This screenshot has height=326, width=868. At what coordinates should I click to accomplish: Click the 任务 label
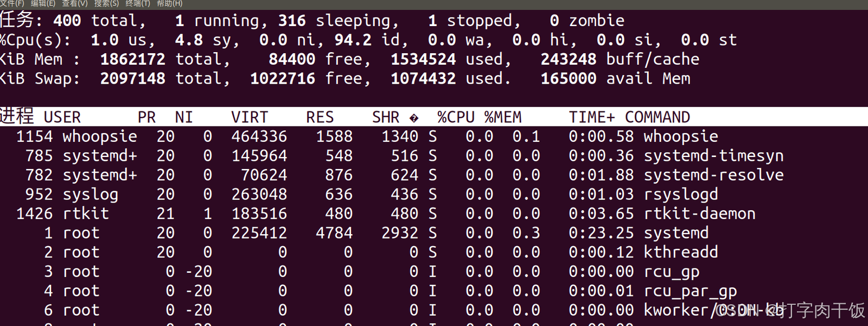[20, 20]
